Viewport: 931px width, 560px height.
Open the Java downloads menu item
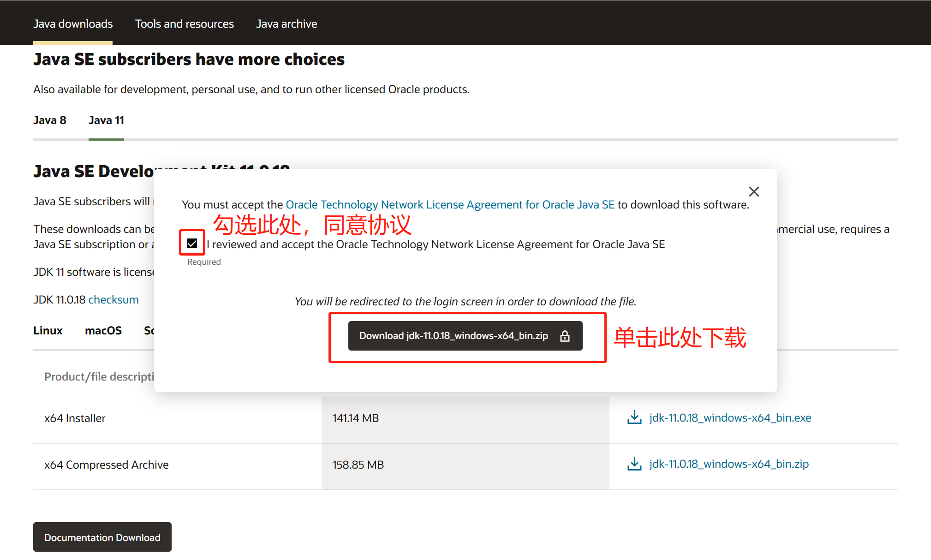[73, 24]
